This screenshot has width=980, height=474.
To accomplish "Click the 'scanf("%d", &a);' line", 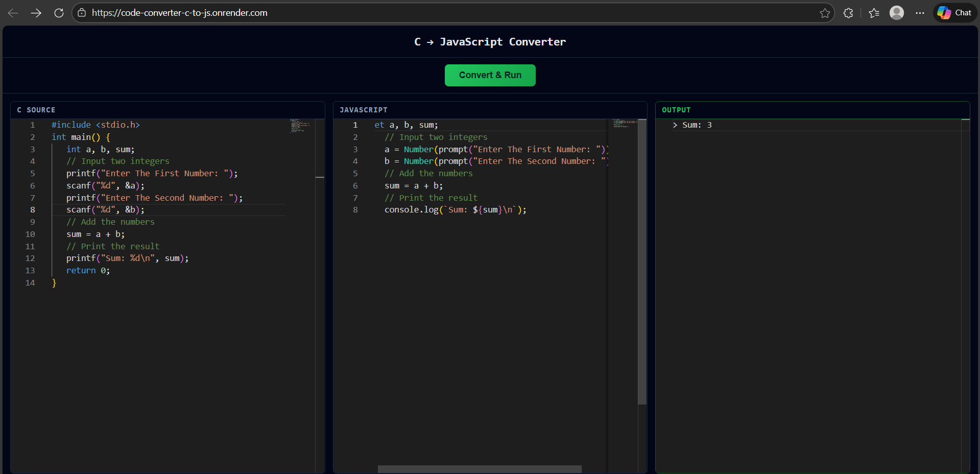I will point(105,185).
